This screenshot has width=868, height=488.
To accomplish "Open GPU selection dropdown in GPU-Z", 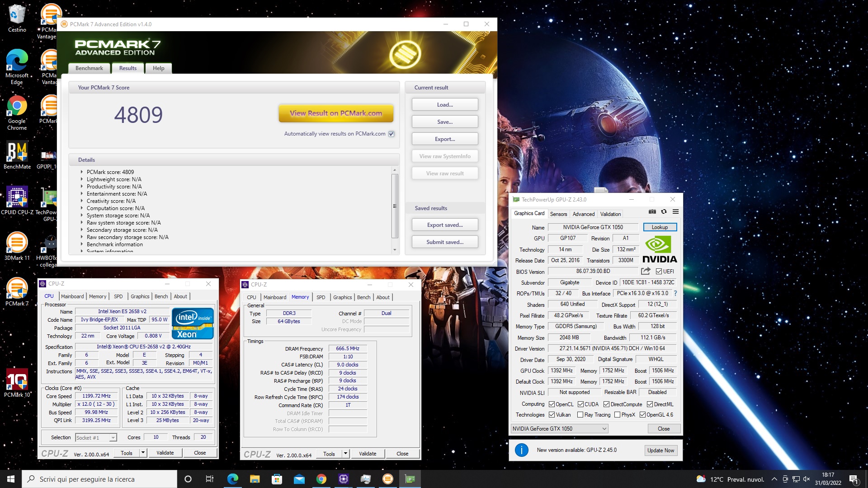I will coord(559,429).
